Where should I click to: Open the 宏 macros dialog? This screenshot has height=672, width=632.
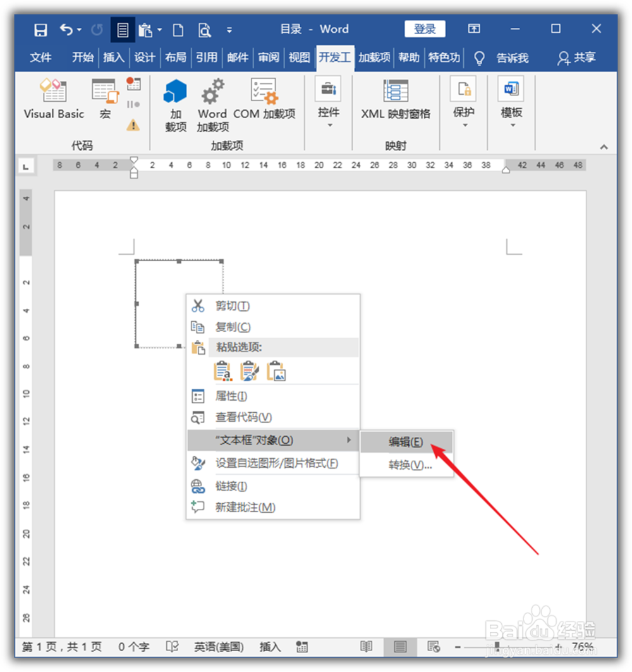pyautogui.click(x=105, y=99)
